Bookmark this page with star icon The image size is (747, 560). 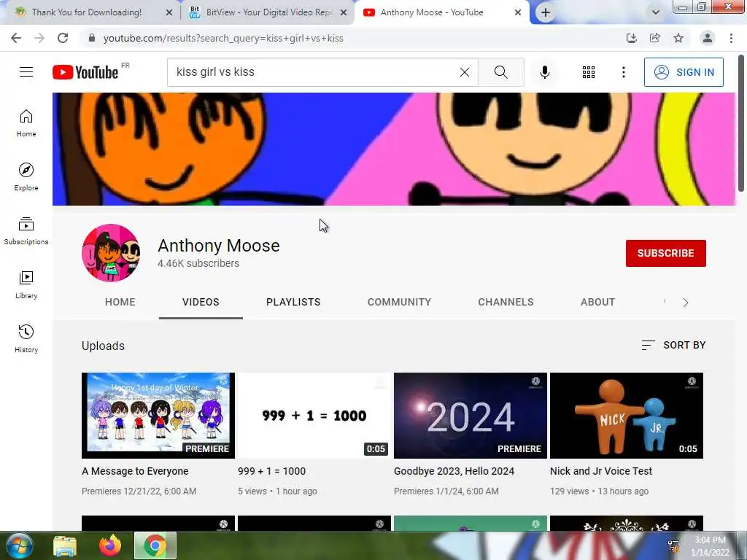coord(678,38)
